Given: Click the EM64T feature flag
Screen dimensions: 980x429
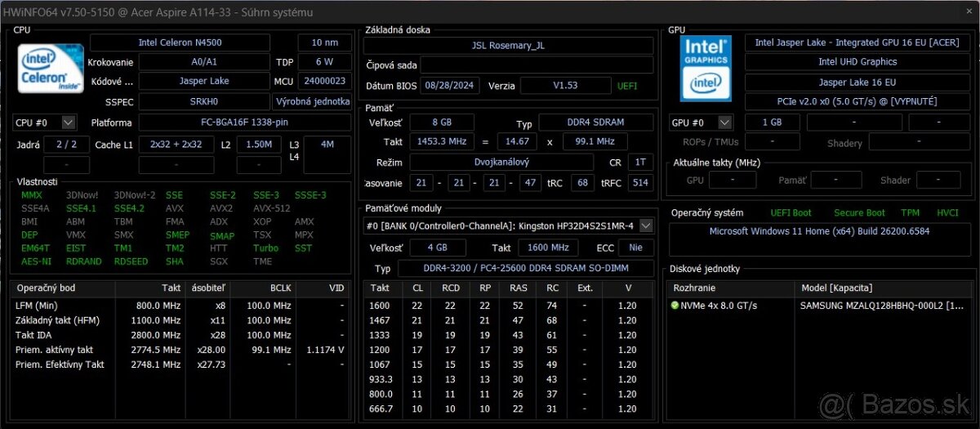Looking at the screenshot, I should pyautogui.click(x=35, y=248).
